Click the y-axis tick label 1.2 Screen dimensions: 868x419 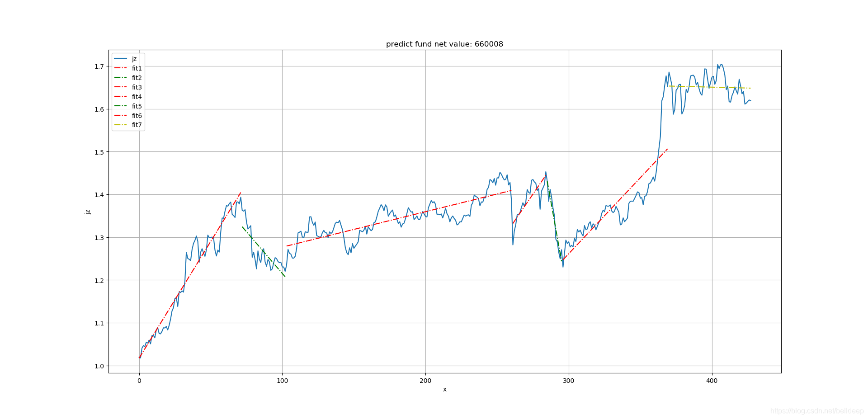(99, 281)
